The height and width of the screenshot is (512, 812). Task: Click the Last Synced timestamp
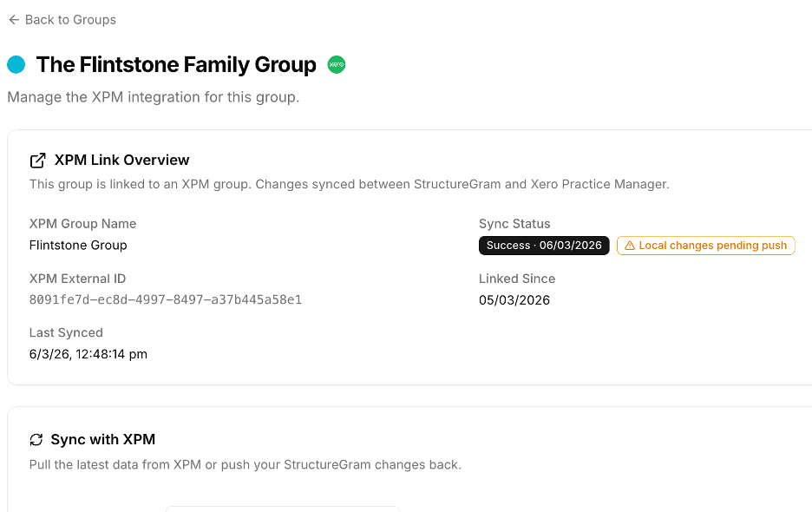click(x=88, y=354)
